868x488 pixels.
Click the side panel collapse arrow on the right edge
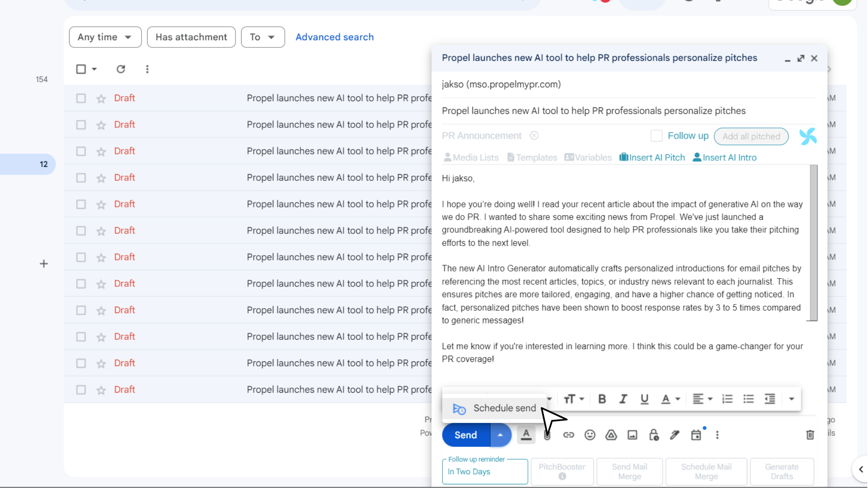(x=861, y=469)
